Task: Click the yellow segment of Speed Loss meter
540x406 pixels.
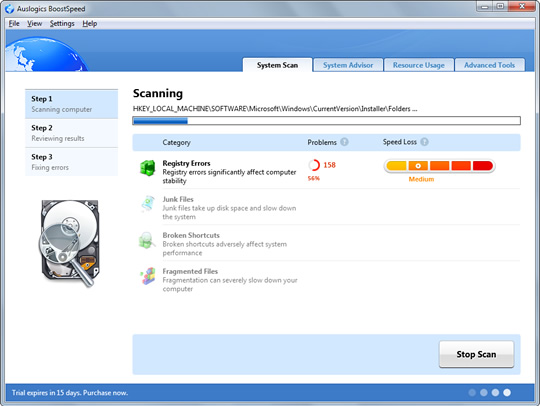Action: pos(396,166)
